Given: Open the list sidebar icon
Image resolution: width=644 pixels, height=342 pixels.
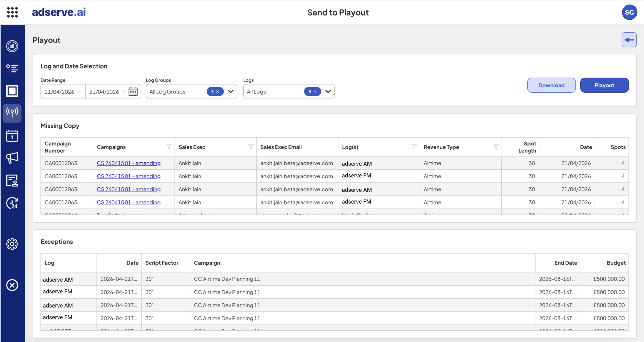Looking at the screenshot, I should coord(12,68).
